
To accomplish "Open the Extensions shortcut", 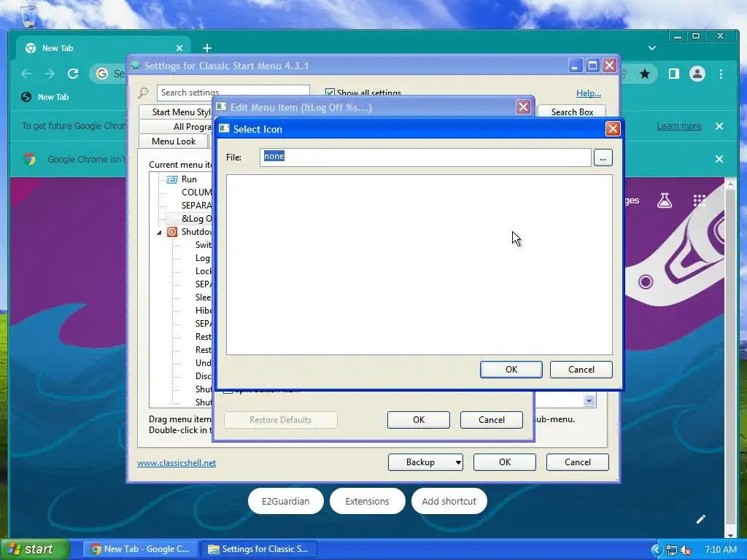I will pyautogui.click(x=367, y=501).
